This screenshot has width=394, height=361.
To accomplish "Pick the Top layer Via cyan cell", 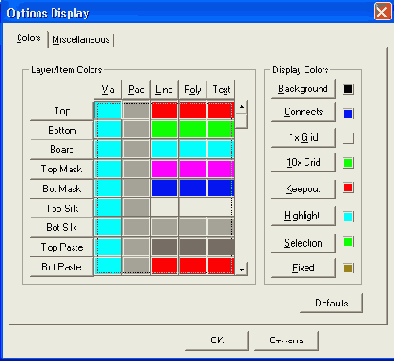I will click(108, 111).
